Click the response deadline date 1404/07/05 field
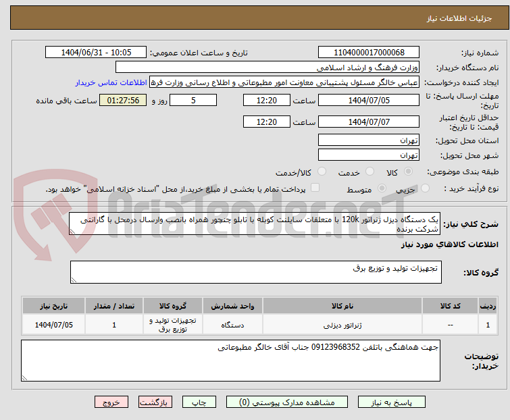 (x=369, y=100)
